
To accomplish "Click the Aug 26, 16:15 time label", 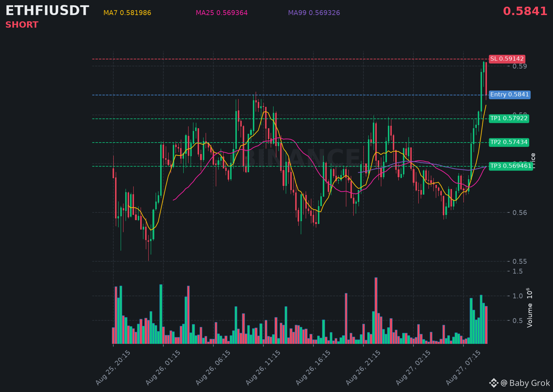I will click(313, 368).
